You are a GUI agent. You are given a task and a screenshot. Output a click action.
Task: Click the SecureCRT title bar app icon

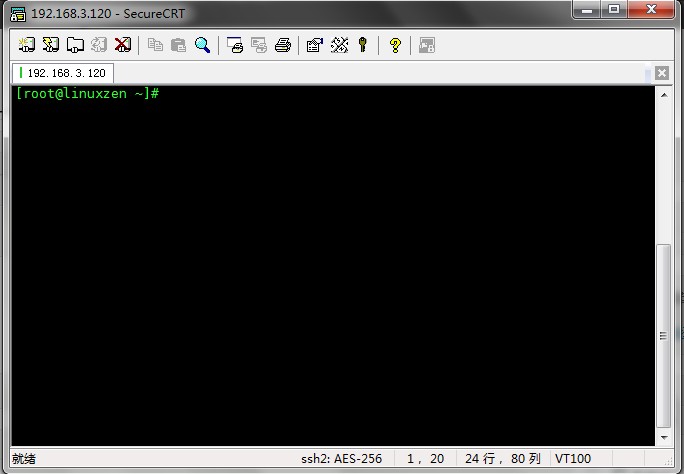[18, 14]
